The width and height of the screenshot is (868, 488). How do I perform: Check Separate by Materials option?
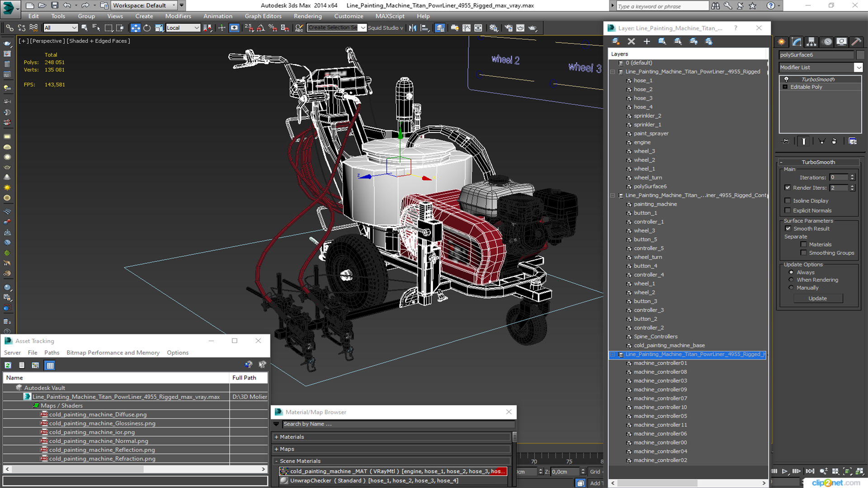pyautogui.click(x=803, y=244)
